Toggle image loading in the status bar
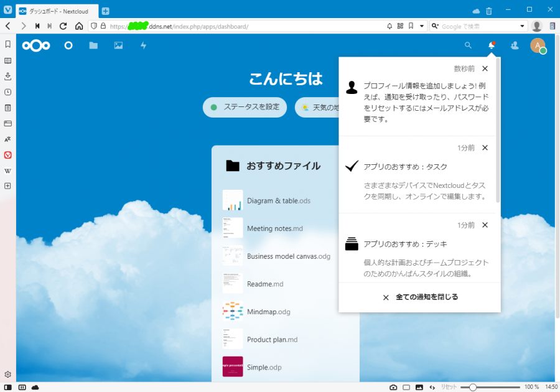 point(419,387)
